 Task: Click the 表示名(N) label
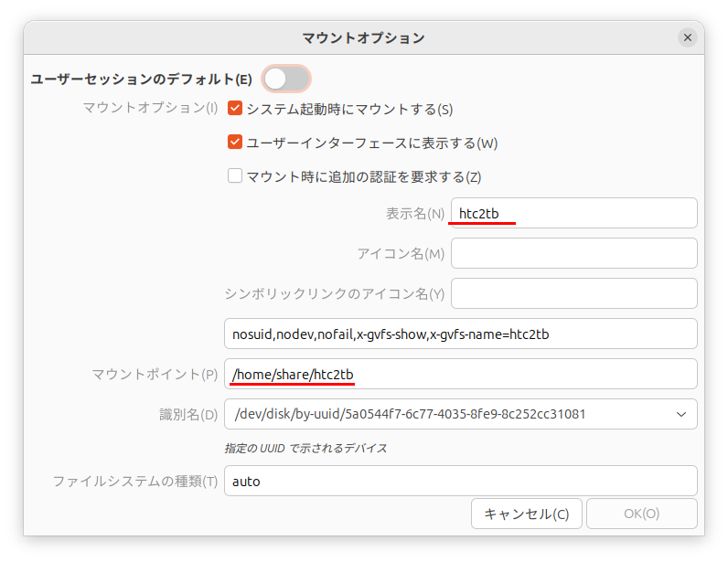click(414, 213)
